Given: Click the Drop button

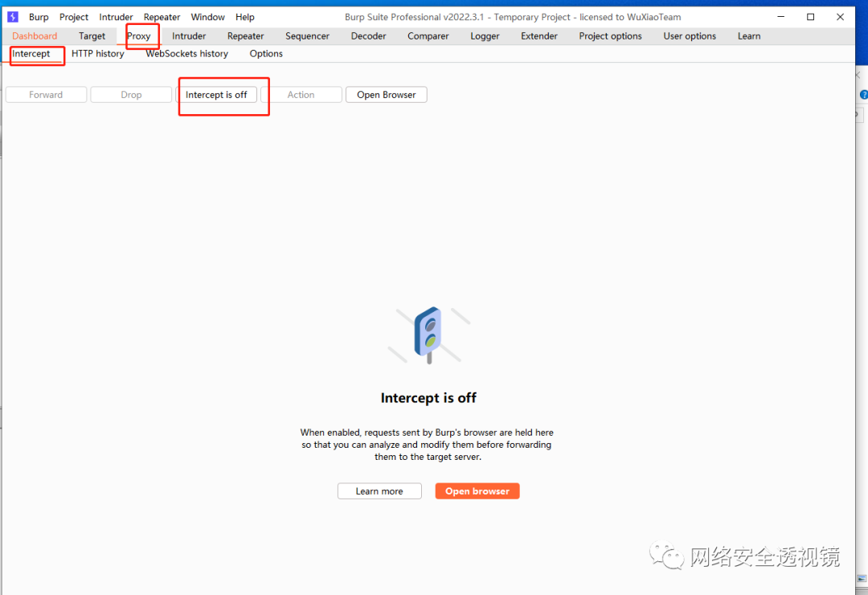Looking at the screenshot, I should [x=131, y=95].
